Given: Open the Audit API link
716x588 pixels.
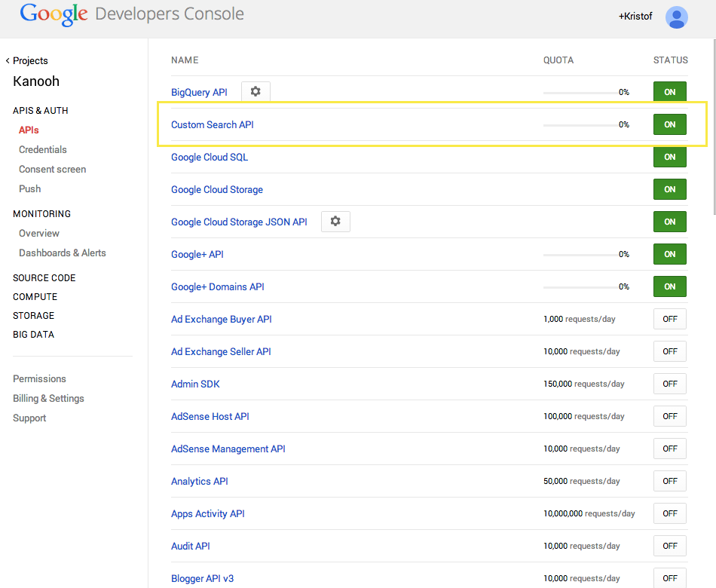Looking at the screenshot, I should click(191, 547).
